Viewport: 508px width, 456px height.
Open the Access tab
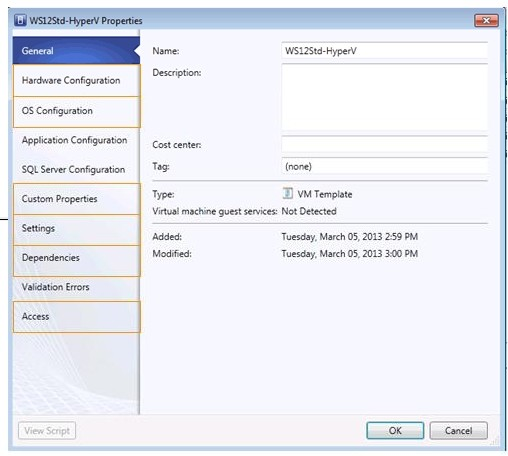[x=76, y=317]
